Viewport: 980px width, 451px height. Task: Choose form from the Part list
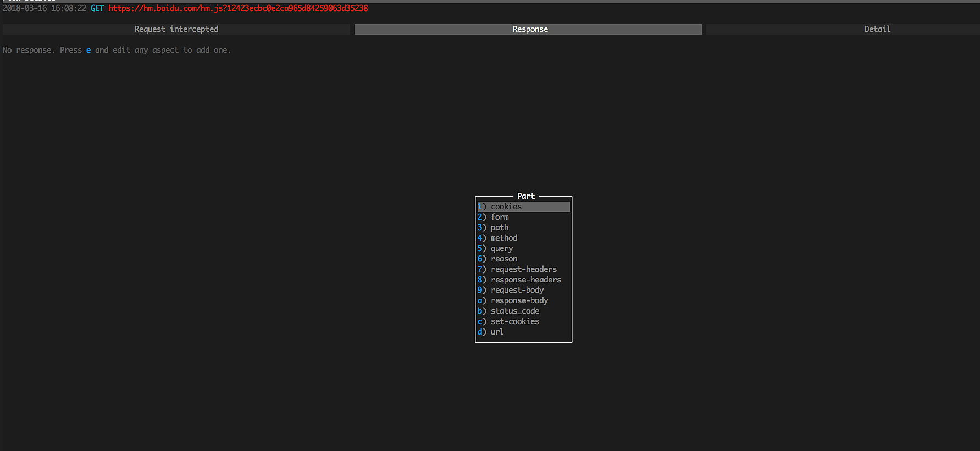[x=500, y=217]
